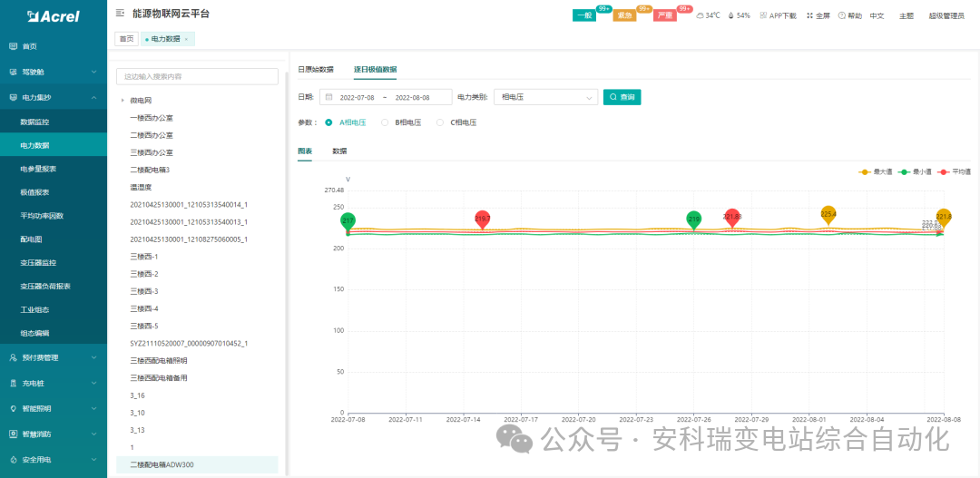The image size is (980, 478).
Task: Toggle 平均值 series in chart legend
Action: point(955,171)
